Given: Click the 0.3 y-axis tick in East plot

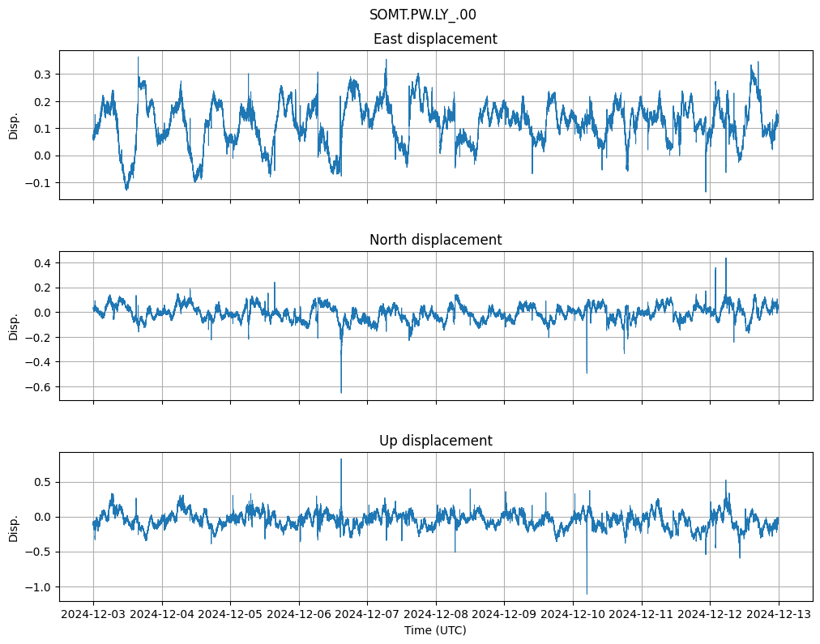Looking at the screenshot, I should 41,75.
